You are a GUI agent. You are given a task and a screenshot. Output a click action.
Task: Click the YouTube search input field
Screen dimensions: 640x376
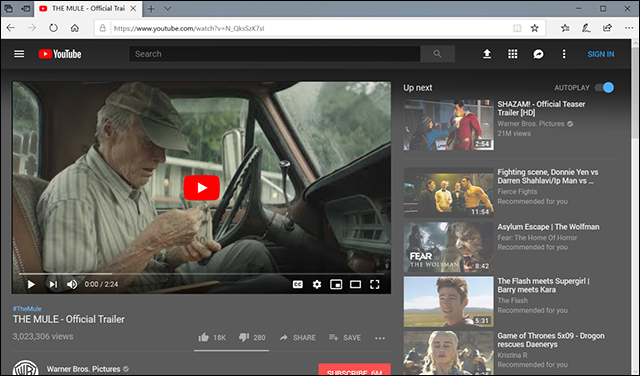275,54
